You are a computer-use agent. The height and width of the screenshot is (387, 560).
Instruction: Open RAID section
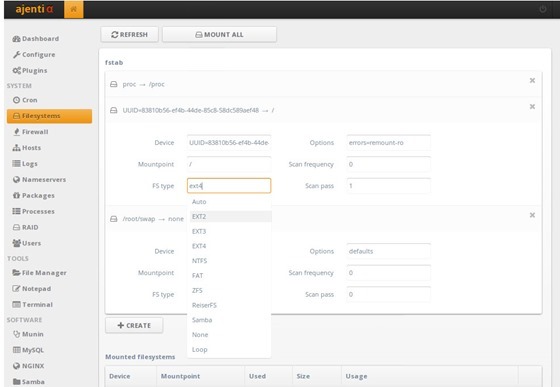[26, 227]
